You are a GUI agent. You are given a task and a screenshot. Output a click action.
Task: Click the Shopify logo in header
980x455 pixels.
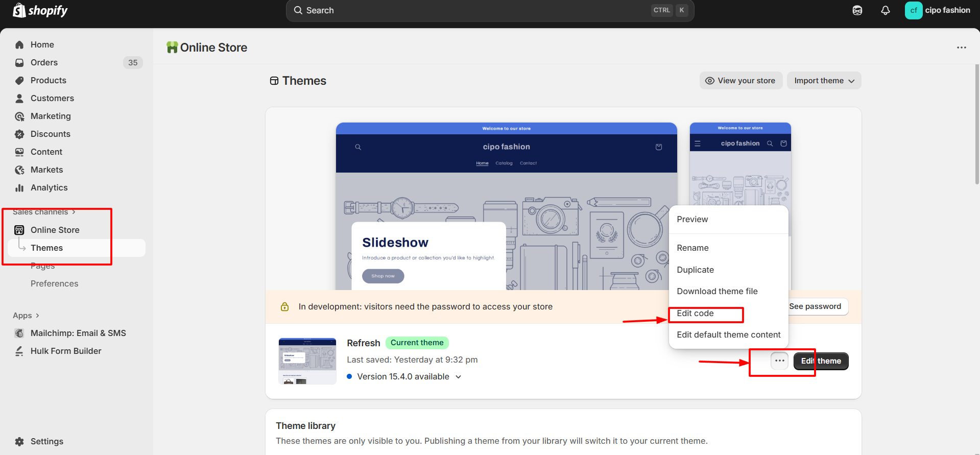coord(40,10)
